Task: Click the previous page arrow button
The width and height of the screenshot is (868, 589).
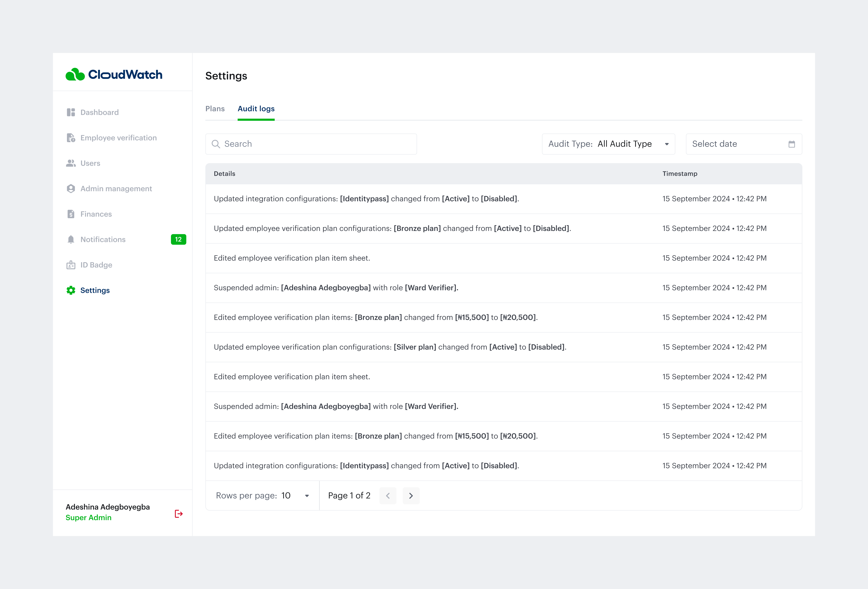Action: click(x=388, y=495)
